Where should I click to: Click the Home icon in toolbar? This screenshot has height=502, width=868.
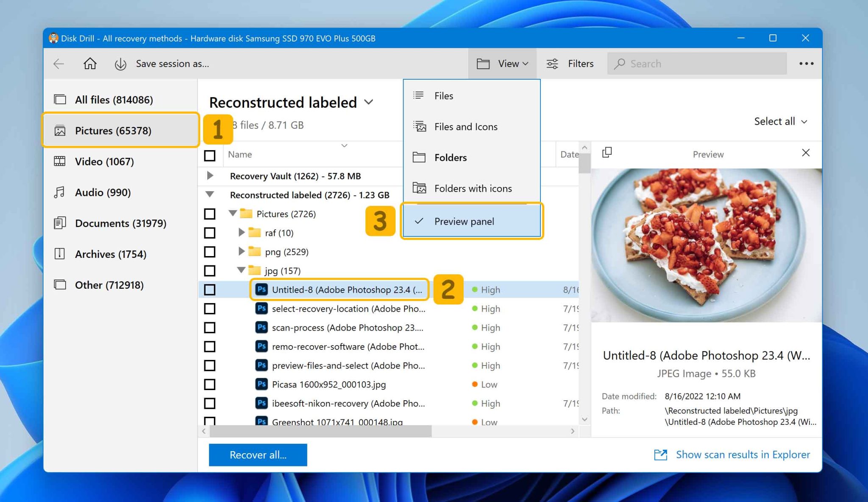pyautogui.click(x=90, y=64)
